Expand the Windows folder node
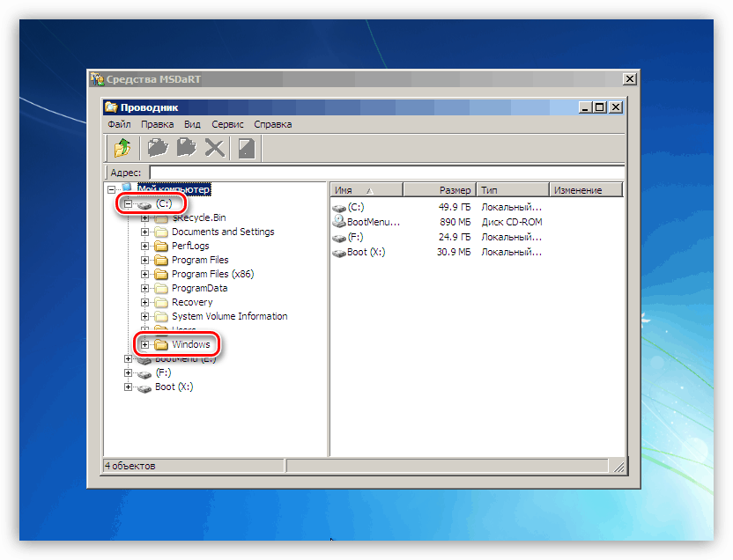This screenshot has height=560, width=733. [x=144, y=344]
